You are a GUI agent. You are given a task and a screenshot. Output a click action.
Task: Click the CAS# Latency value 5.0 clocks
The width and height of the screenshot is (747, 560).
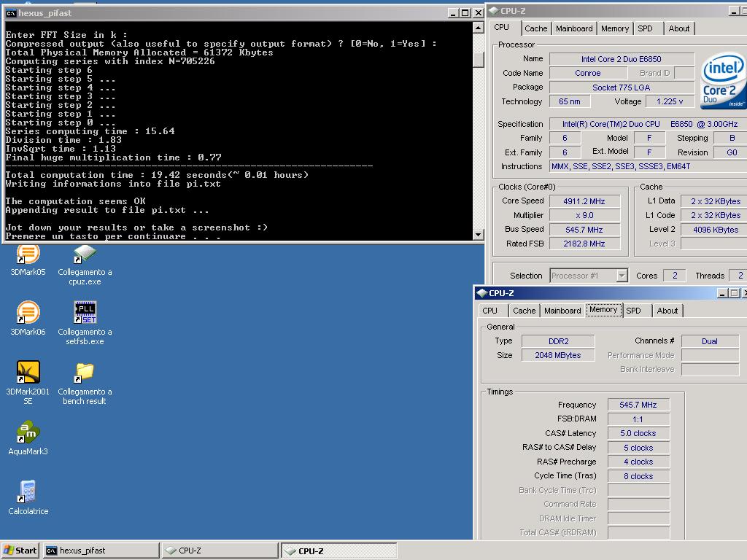[638, 433]
